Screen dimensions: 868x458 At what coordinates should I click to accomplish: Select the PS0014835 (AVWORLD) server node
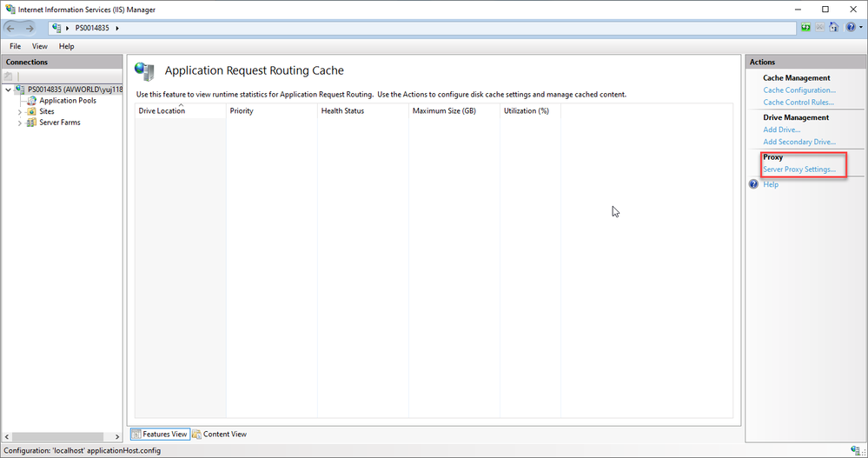[76, 90]
